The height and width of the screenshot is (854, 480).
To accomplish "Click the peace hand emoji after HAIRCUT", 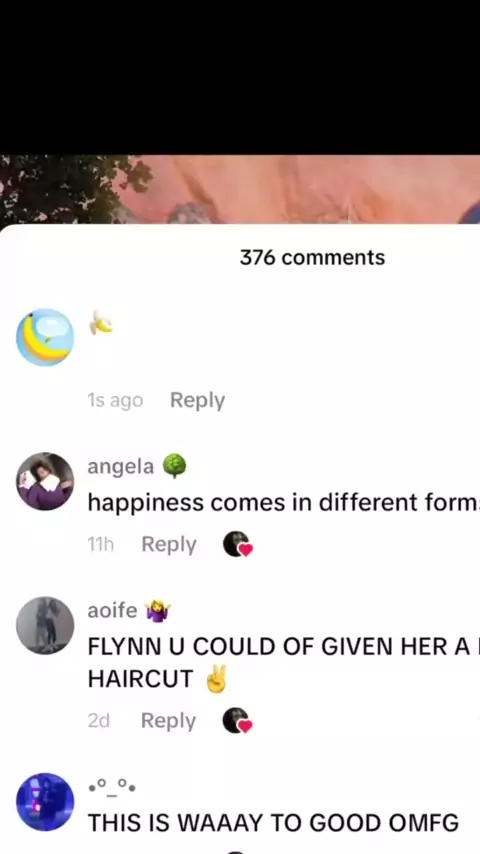I will tap(215, 679).
